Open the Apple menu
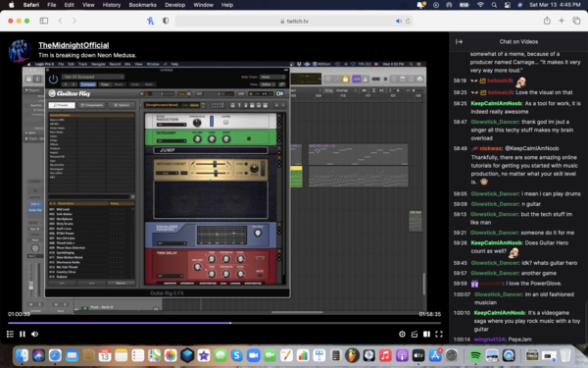 click(x=11, y=5)
